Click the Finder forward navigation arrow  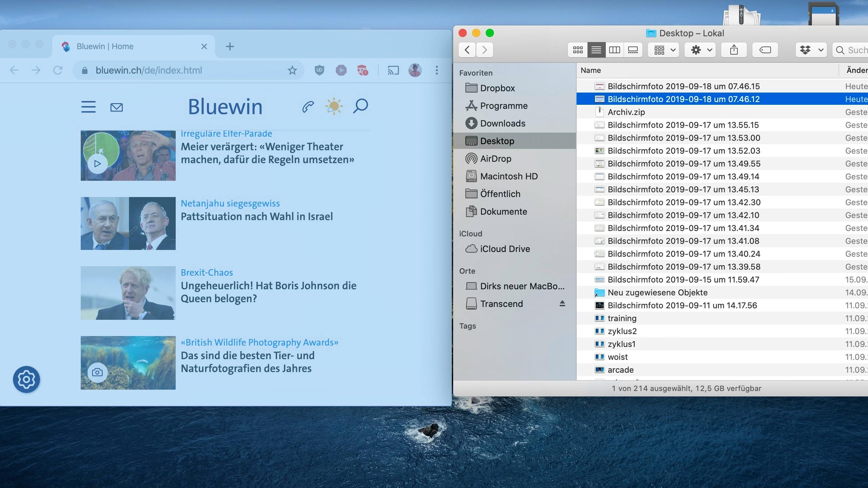click(485, 50)
